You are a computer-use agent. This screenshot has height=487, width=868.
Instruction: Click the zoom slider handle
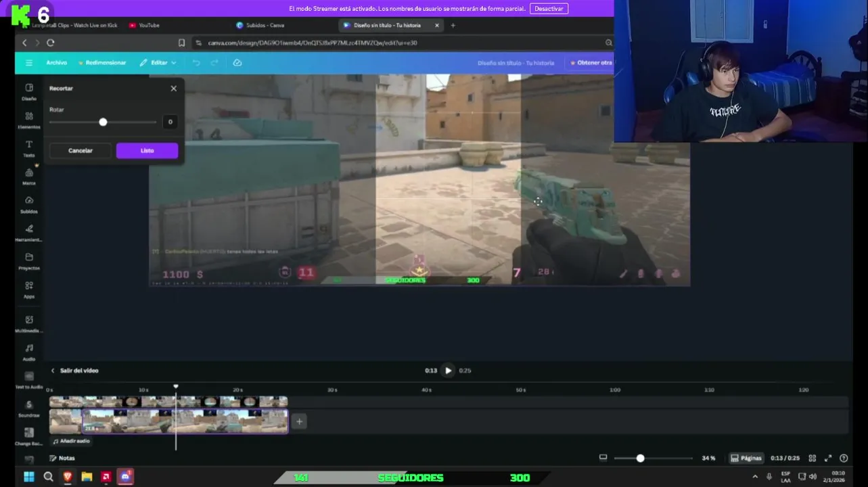click(640, 458)
